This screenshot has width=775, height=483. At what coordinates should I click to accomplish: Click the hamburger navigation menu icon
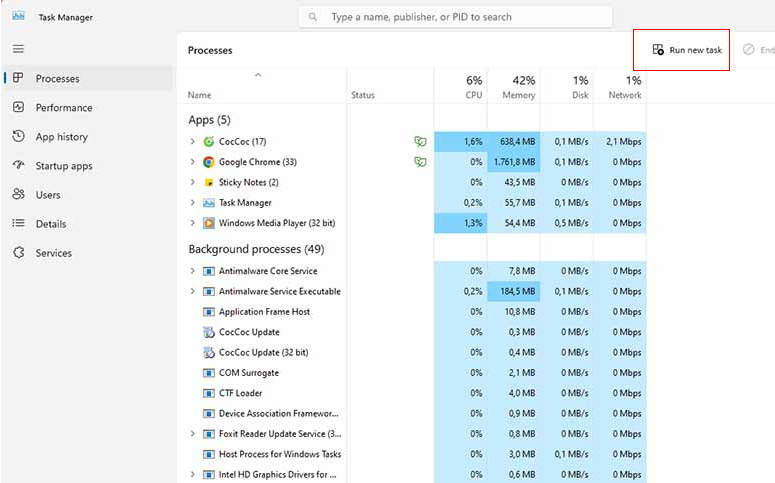(18, 49)
